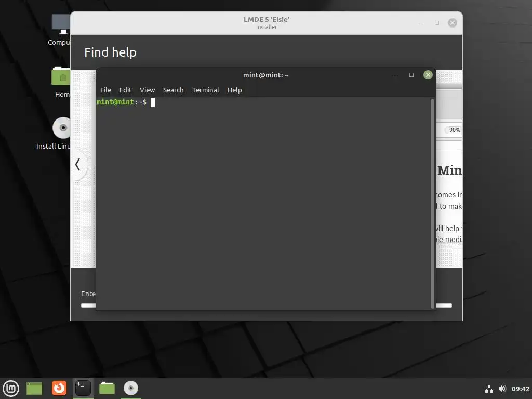
Task: Open the file manager from taskbar
Action: tap(107, 388)
